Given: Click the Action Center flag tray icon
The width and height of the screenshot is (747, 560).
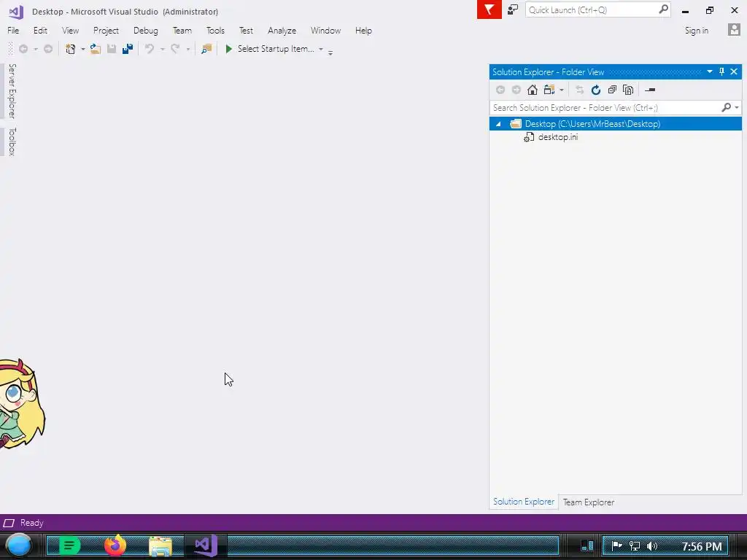Looking at the screenshot, I should 616,545.
